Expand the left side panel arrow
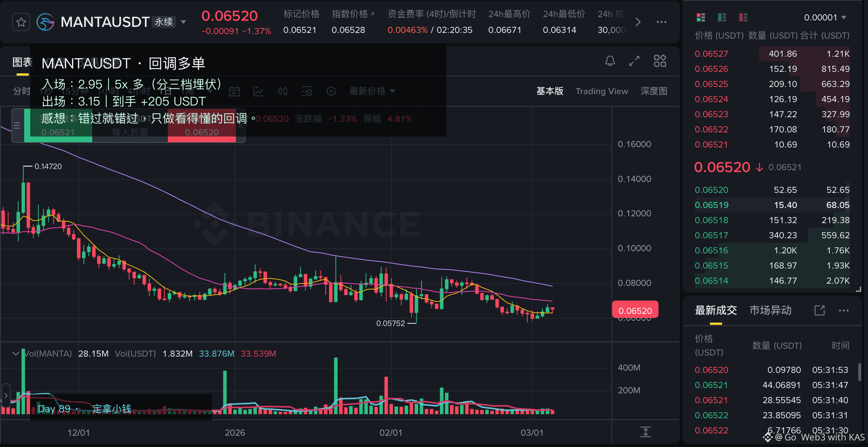The width and height of the screenshot is (868, 447). (6, 395)
